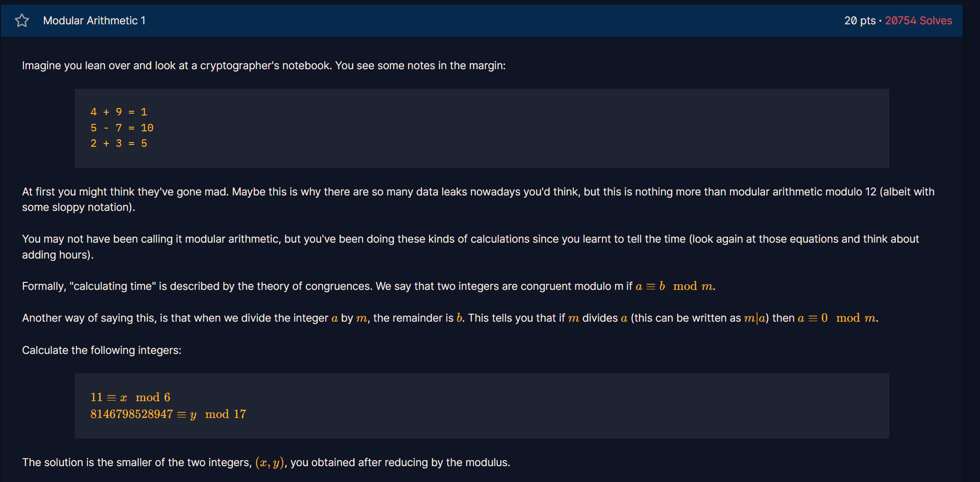Click the a ≡ 0 mod m expression
Image resolution: width=980 pixels, height=482 pixels.
[837, 318]
